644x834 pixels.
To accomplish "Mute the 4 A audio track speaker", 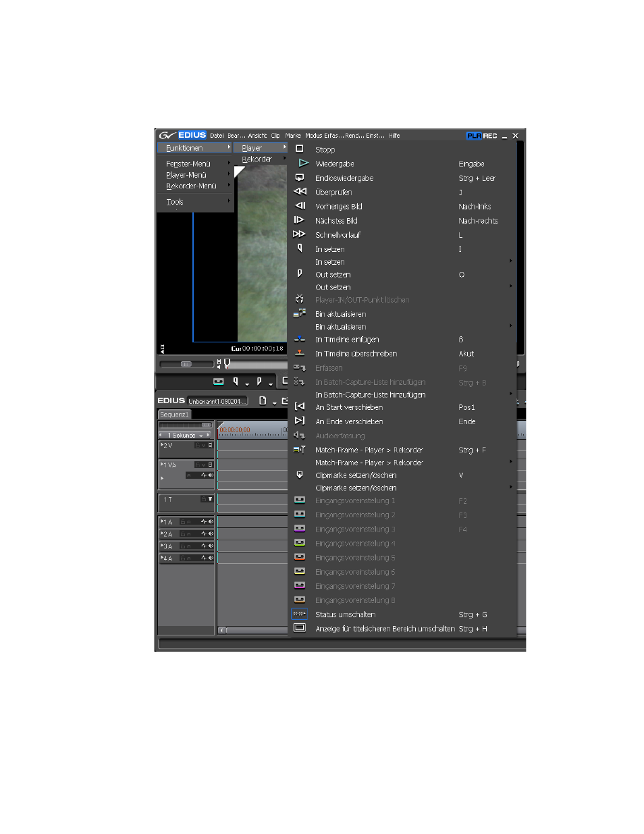I will [211, 558].
